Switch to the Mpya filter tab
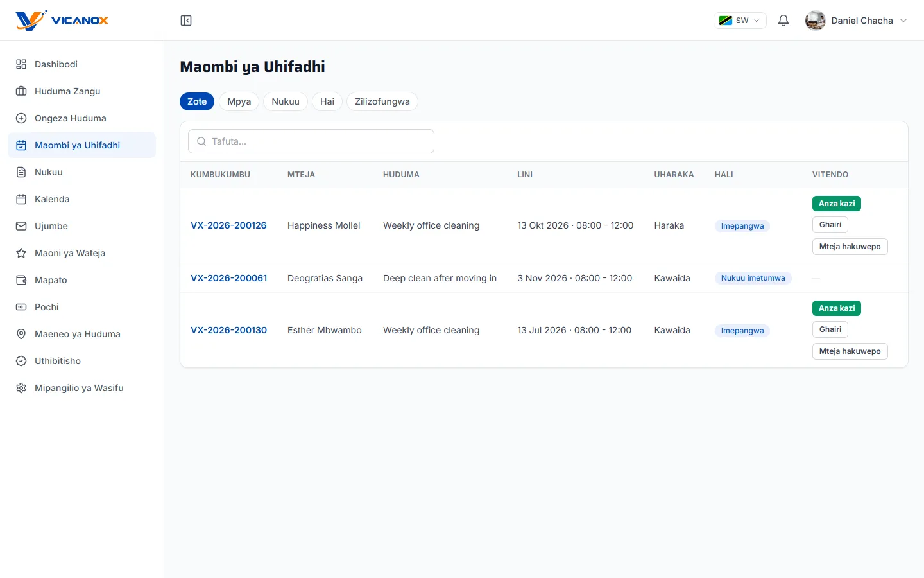Image resolution: width=924 pixels, height=578 pixels. pos(239,101)
